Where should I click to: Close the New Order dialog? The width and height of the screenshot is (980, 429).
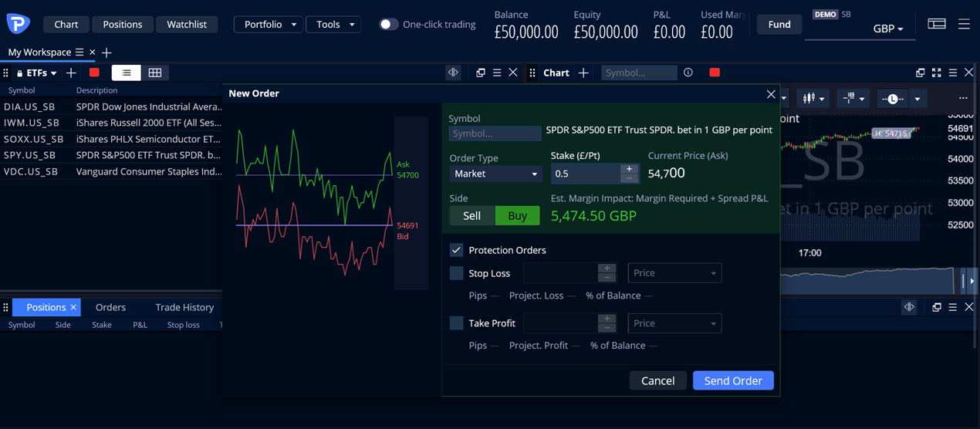(771, 94)
